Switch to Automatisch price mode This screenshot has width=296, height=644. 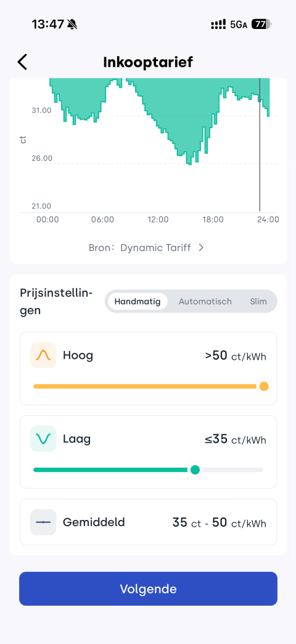(x=205, y=302)
